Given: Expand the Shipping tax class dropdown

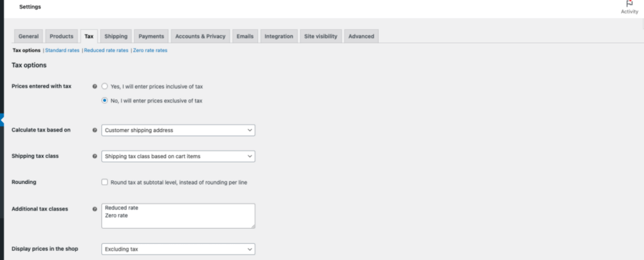Looking at the screenshot, I should (x=178, y=156).
